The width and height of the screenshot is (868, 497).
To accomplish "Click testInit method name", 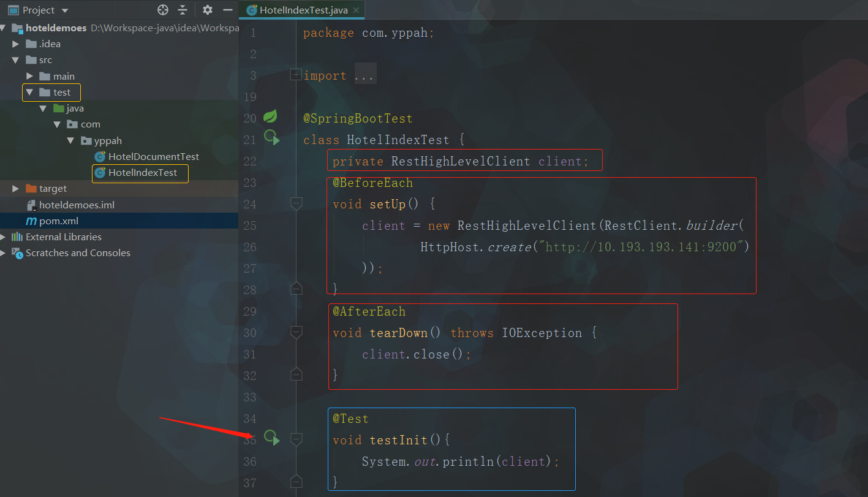I will click(398, 440).
